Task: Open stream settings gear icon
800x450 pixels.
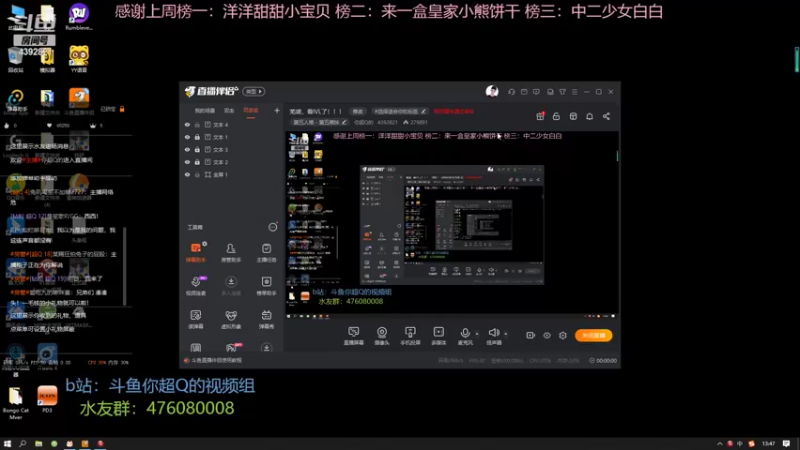Action: [x=563, y=335]
